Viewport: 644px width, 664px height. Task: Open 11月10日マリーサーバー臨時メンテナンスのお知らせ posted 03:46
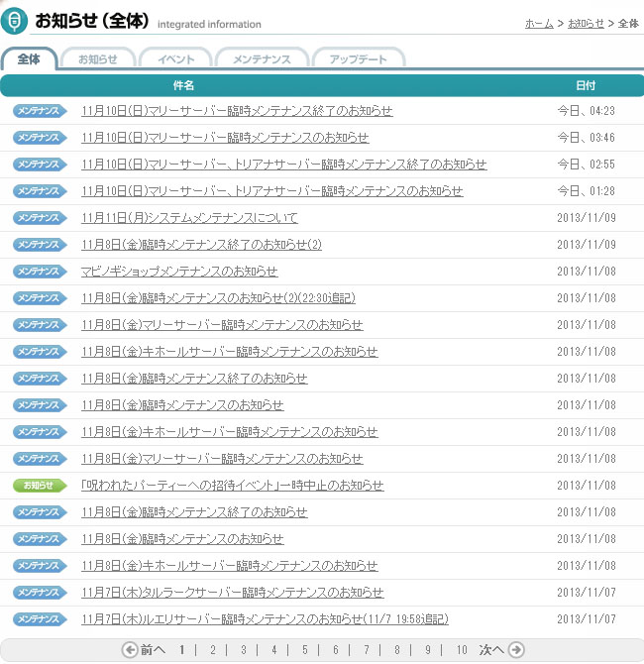coord(225,138)
